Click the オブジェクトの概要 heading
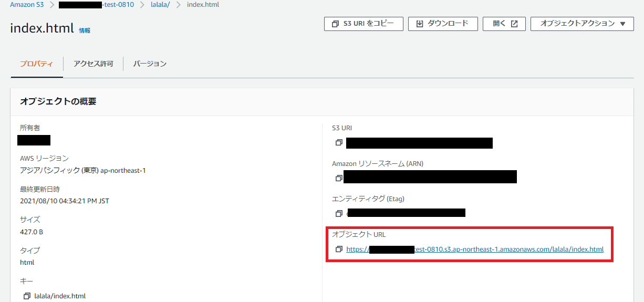This screenshot has height=302, width=644. [x=58, y=101]
